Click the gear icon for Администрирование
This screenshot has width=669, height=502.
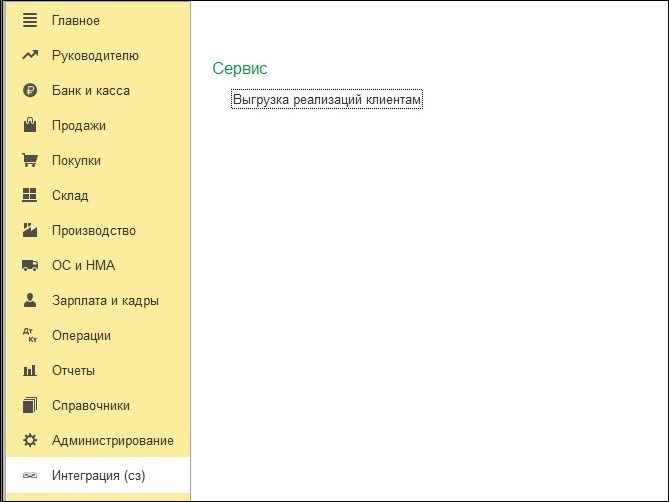[x=30, y=441]
